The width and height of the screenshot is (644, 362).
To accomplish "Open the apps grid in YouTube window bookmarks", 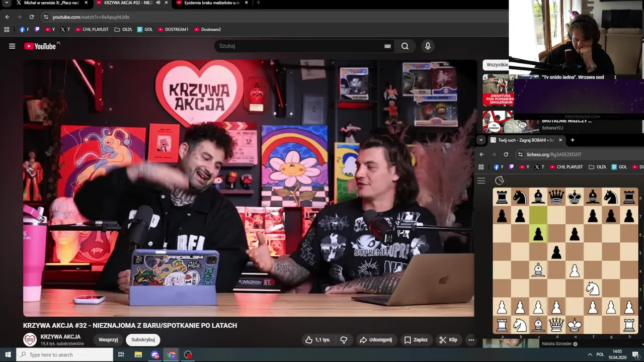I will [x=7, y=30].
